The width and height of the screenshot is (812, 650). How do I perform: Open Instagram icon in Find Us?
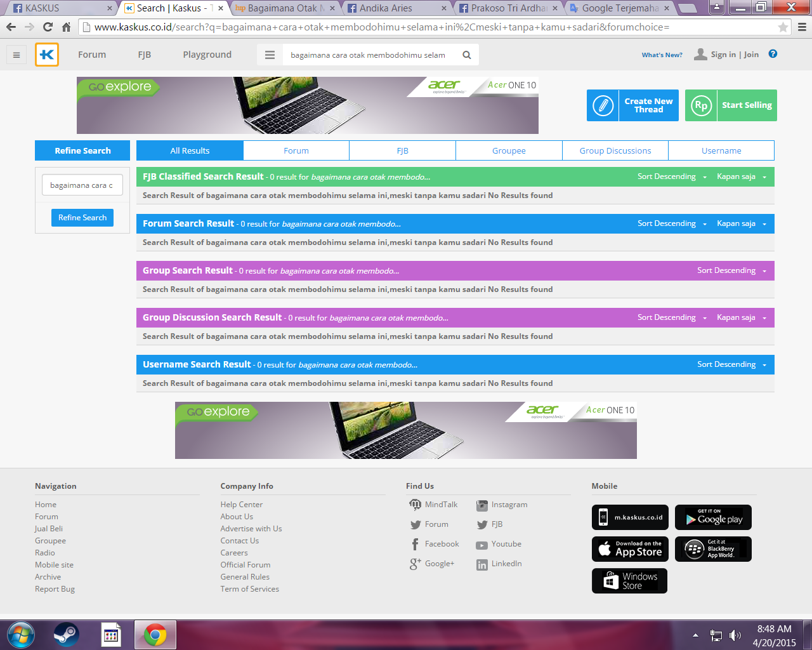482,505
